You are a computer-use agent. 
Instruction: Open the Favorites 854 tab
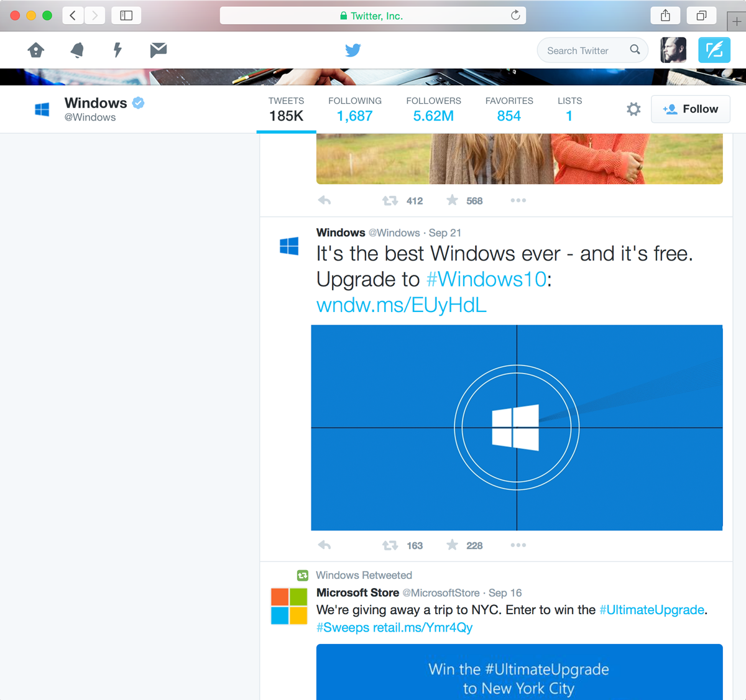click(509, 109)
